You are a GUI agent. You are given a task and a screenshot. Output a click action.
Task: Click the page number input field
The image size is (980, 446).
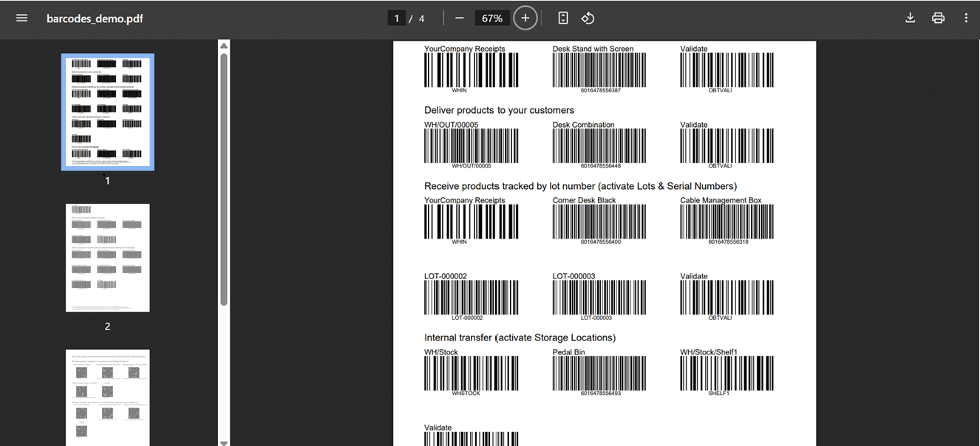pyautogui.click(x=397, y=18)
